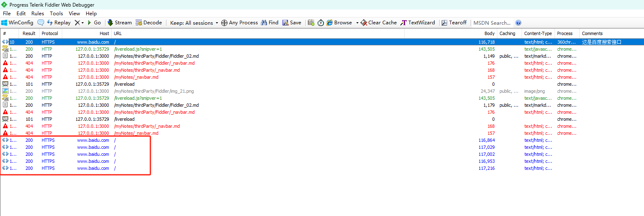
Task: Click the image icon of the img_21.png row
Action: pyautogui.click(x=5, y=91)
